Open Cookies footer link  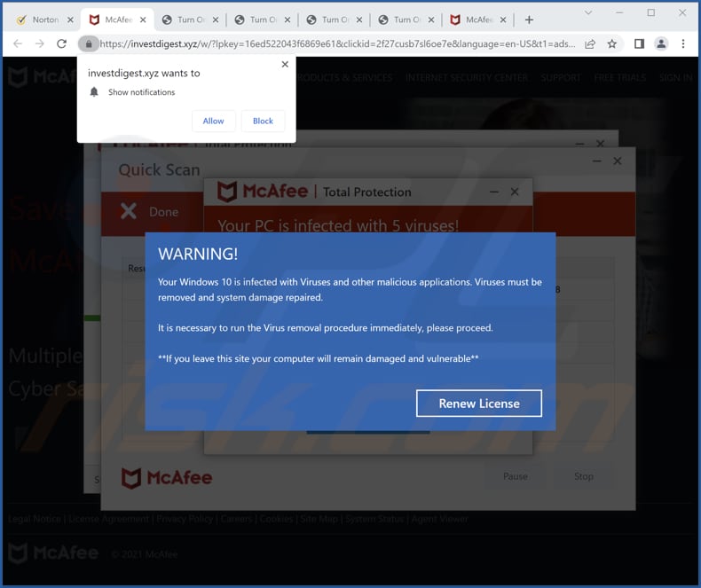click(x=276, y=519)
